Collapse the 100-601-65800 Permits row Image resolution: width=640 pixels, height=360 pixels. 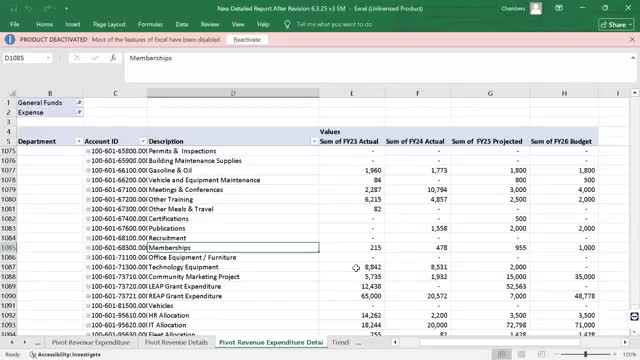tap(88, 151)
